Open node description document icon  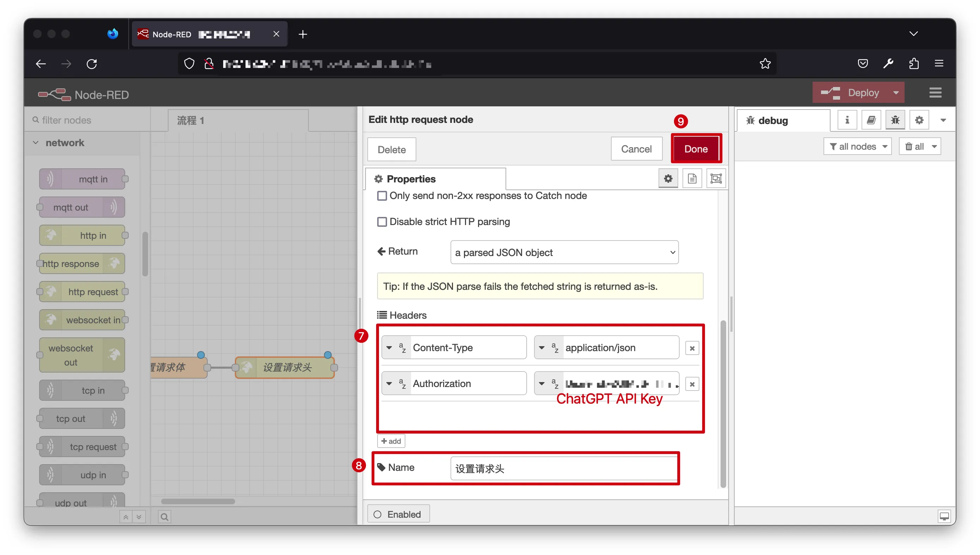692,179
